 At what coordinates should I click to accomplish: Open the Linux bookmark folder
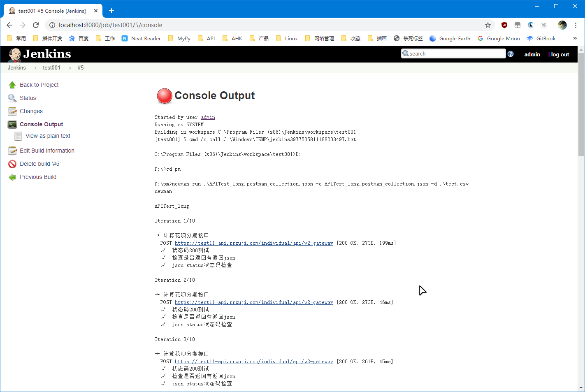(x=287, y=38)
